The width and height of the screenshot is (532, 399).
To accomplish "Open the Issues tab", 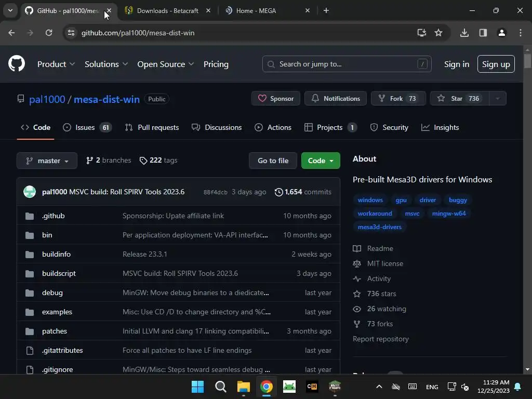I will 87,128.
